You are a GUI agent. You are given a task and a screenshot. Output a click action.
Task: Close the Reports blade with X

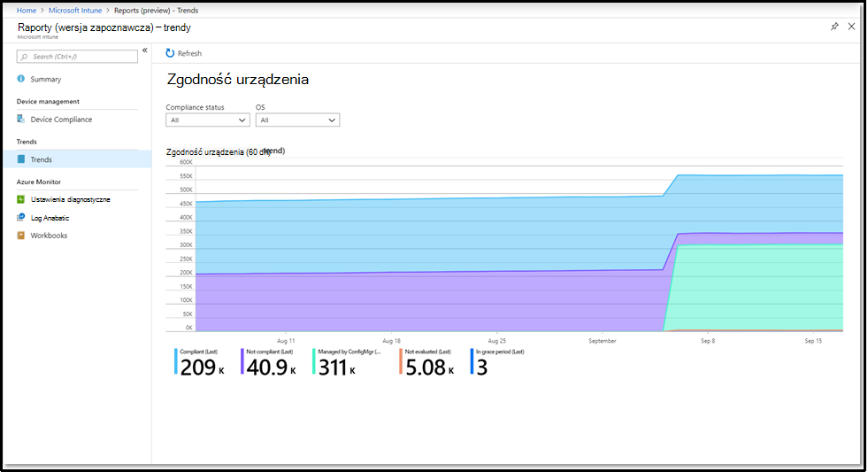pos(851,27)
